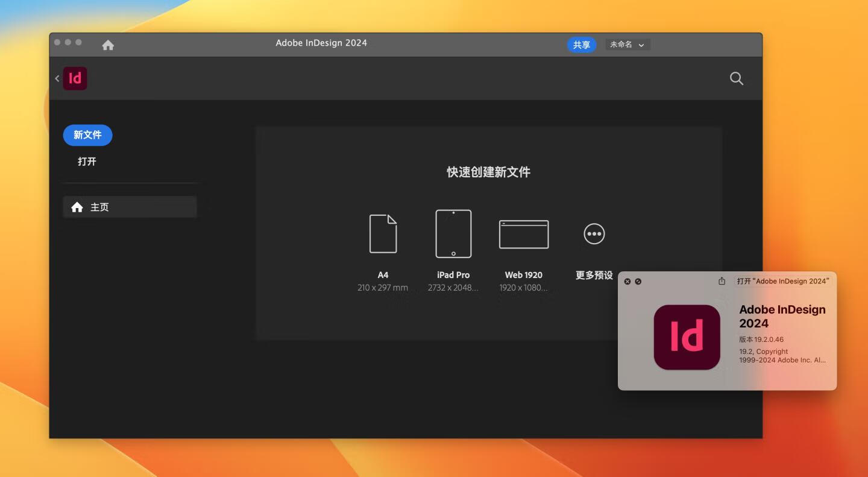Click the InDesign Id logo in header
The width and height of the screenshot is (868, 477).
click(x=75, y=78)
